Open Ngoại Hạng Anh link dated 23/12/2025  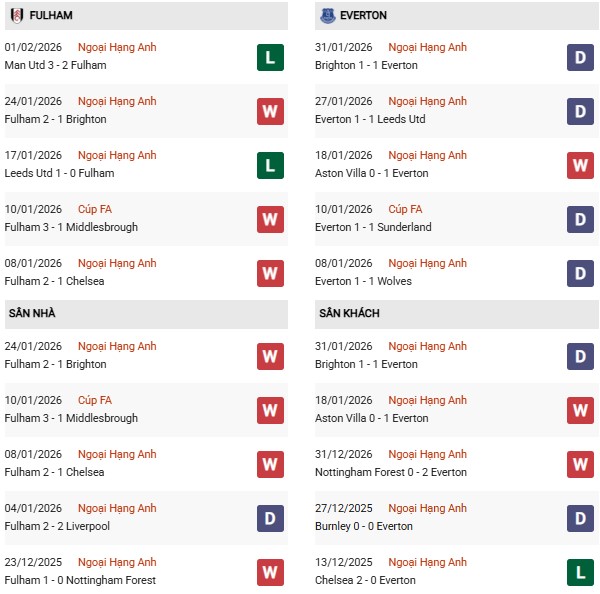118,563
